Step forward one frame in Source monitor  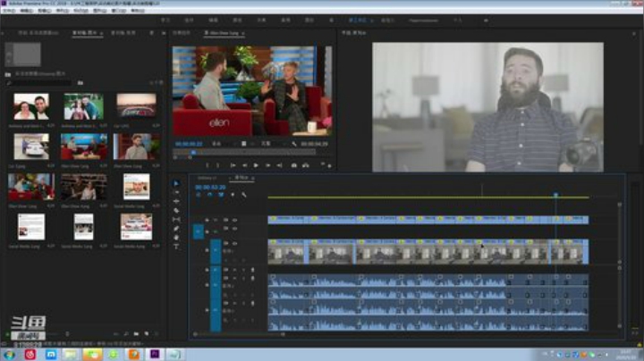(x=267, y=165)
